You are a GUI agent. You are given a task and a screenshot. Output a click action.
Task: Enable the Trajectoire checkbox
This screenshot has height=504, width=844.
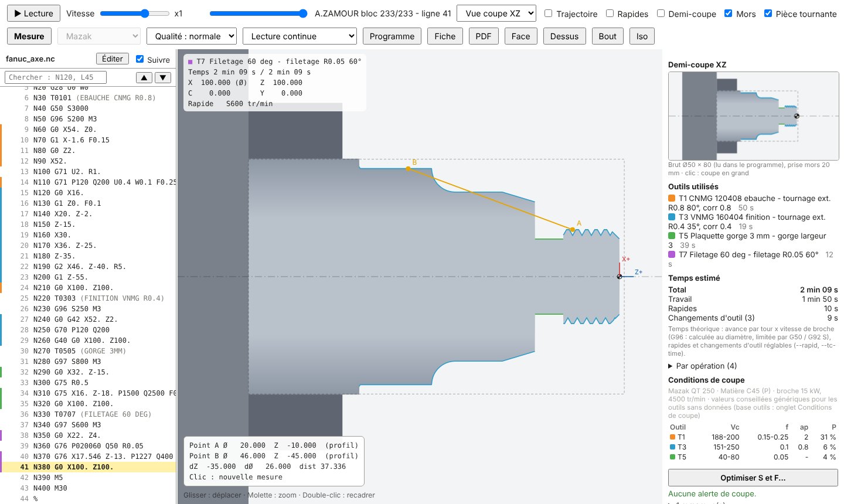pos(549,13)
